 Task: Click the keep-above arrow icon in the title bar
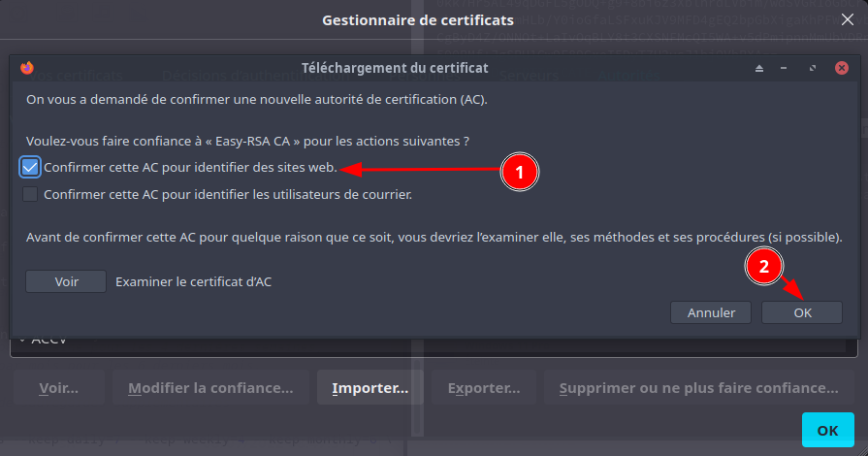click(x=760, y=69)
